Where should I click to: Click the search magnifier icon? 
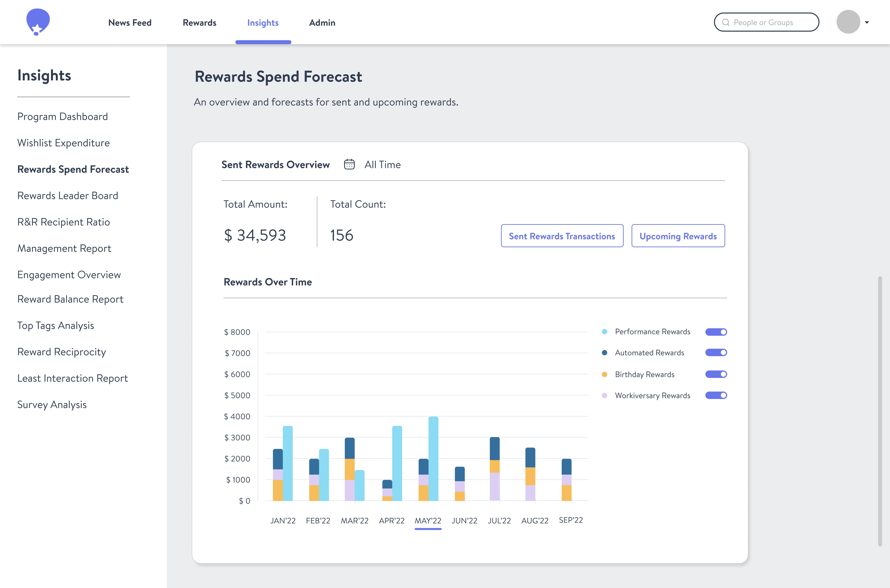coord(726,22)
